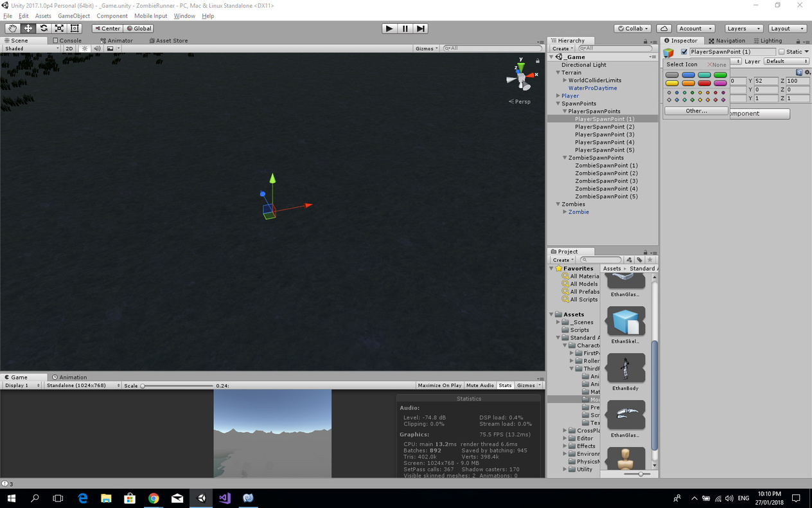Toggle scene image effects icon
The width and height of the screenshot is (812, 508).
(x=110, y=48)
